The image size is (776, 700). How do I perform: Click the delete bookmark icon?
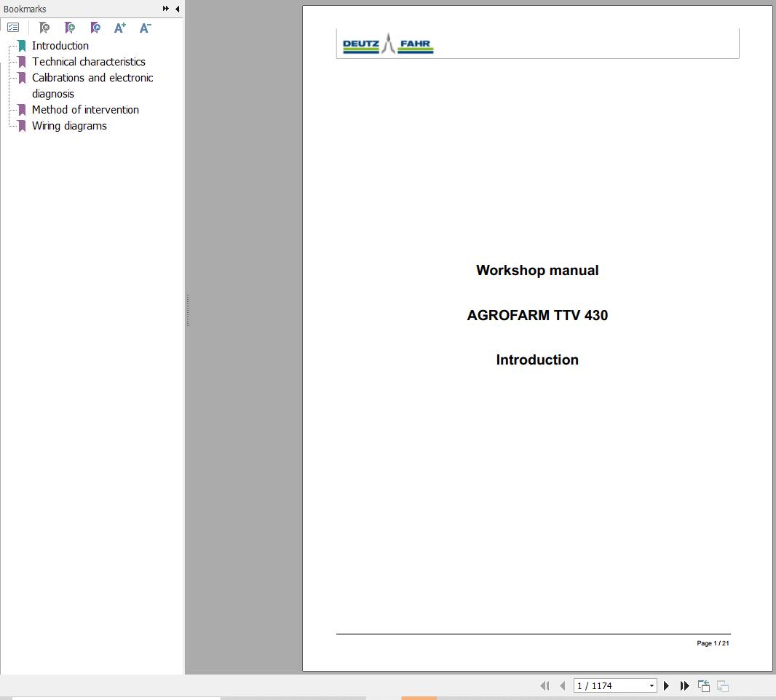pos(44,28)
